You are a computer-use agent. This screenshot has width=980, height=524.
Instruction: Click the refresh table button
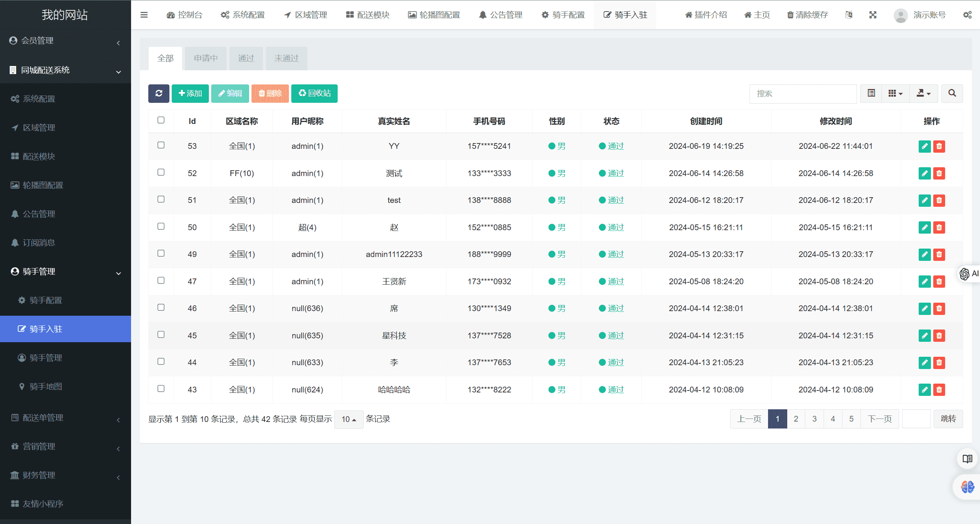click(159, 93)
